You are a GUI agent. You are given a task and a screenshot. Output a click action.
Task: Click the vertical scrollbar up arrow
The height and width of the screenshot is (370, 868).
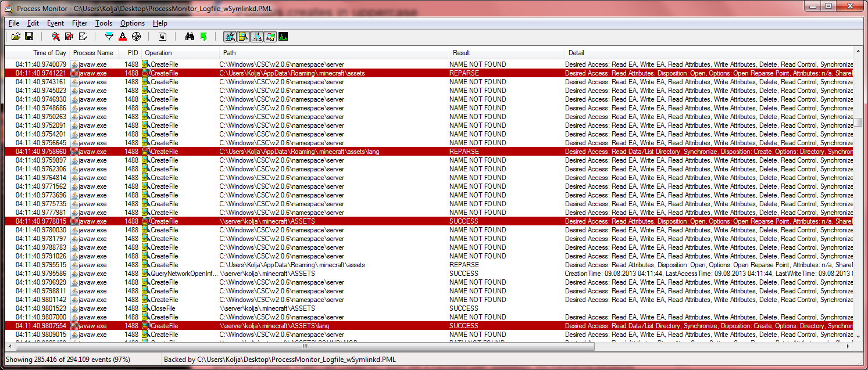coord(858,52)
